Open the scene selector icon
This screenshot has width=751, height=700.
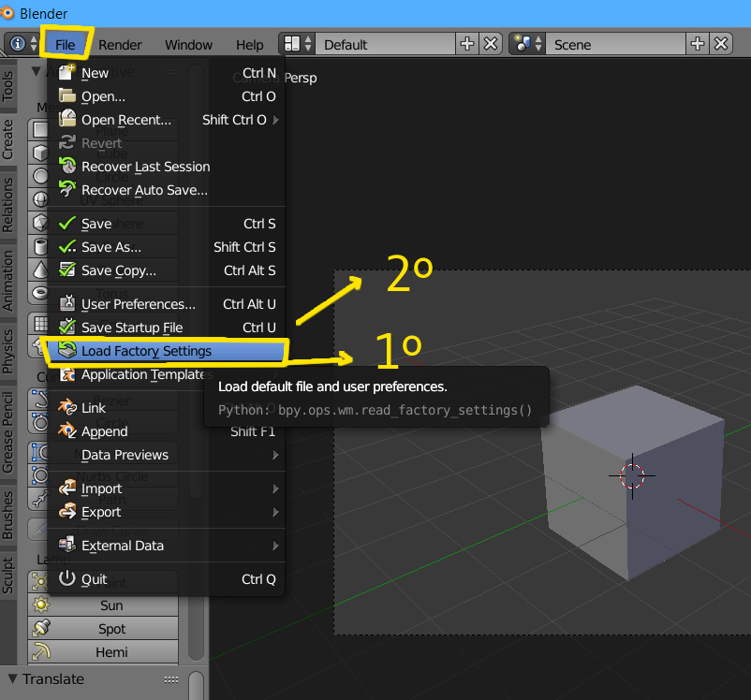click(x=528, y=44)
